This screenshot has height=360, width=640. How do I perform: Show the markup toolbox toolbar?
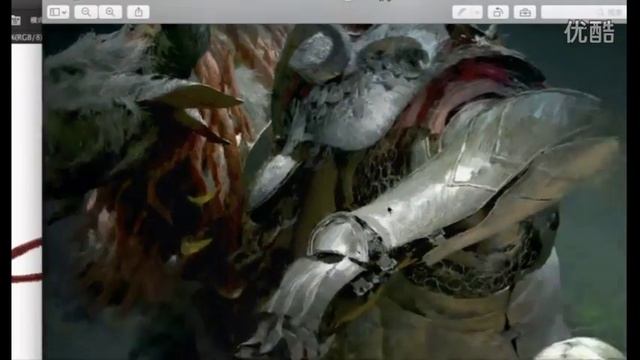tap(525, 12)
